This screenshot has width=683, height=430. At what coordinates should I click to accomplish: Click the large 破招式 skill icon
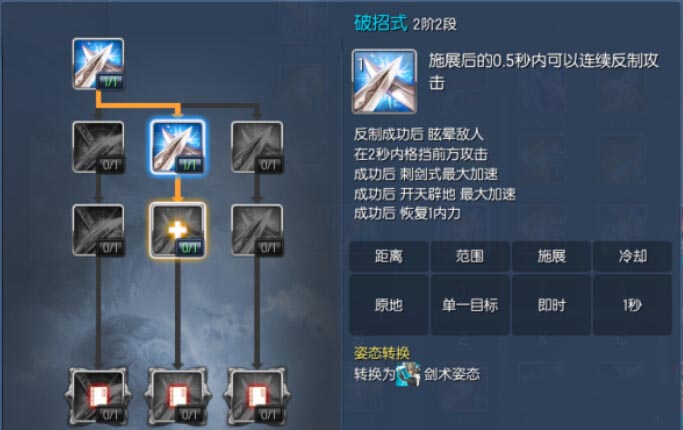click(384, 81)
